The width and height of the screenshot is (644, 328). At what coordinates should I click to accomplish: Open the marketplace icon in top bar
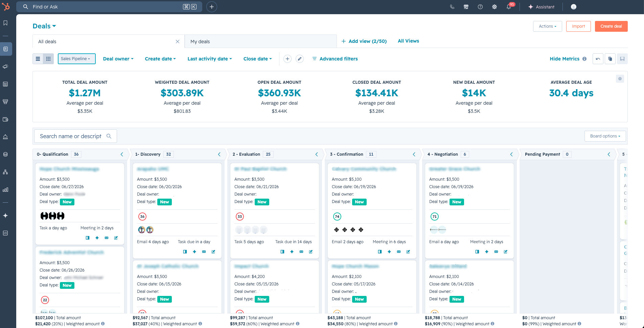[x=466, y=7]
